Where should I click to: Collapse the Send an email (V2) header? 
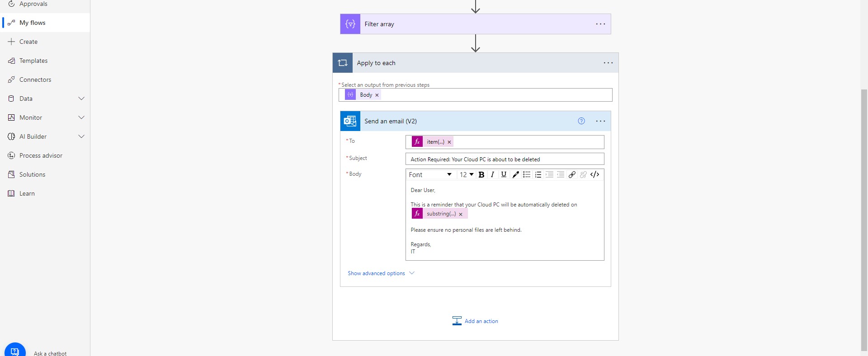pyautogui.click(x=475, y=121)
